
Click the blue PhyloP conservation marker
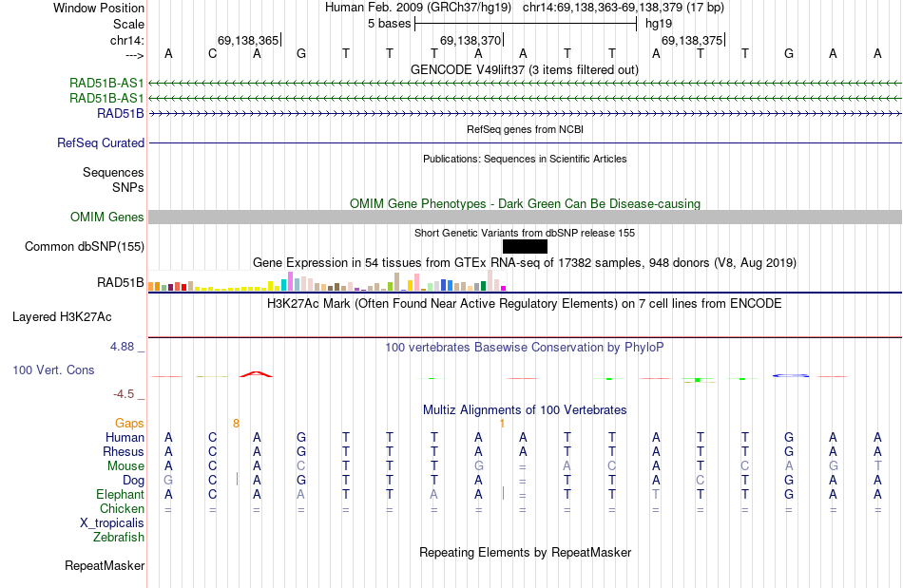790,376
